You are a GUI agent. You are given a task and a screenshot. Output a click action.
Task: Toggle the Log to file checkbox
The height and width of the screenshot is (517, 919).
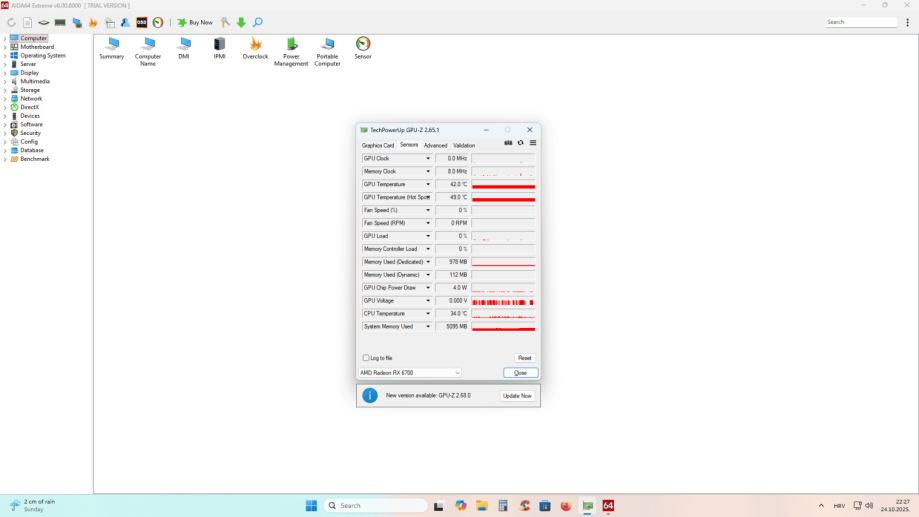pyautogui.click(x=366, y=358)
